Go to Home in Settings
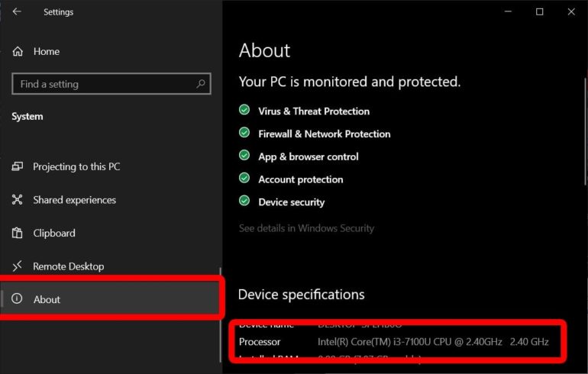 pyautogui.click(x=46, y=52)
